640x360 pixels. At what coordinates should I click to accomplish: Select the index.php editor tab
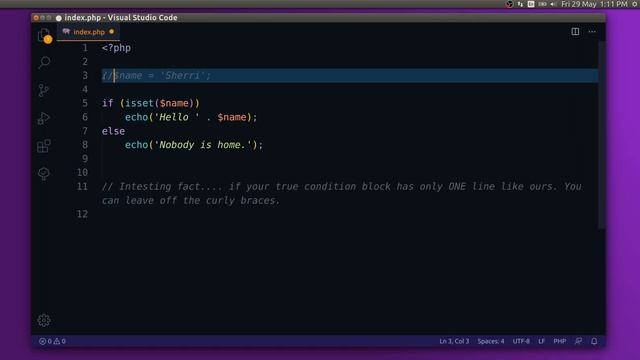coord(89,32)
